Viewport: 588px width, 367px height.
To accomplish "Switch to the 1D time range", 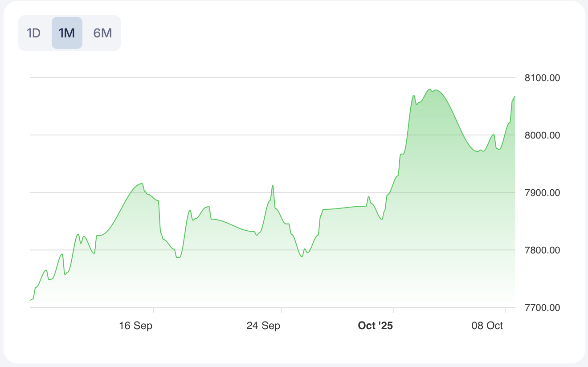I will click(x=34, y=33).
